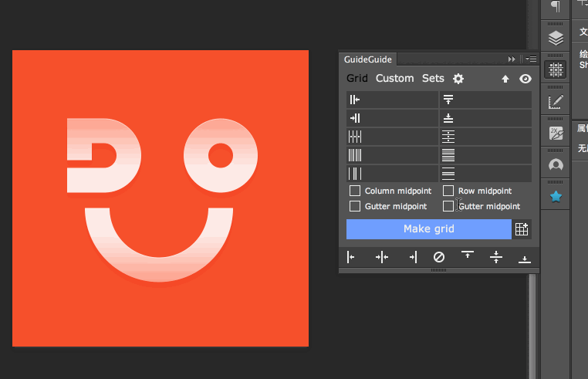588x379 pixels.
Task: Open GuideGuide settings gear
Action: (458, 79)
